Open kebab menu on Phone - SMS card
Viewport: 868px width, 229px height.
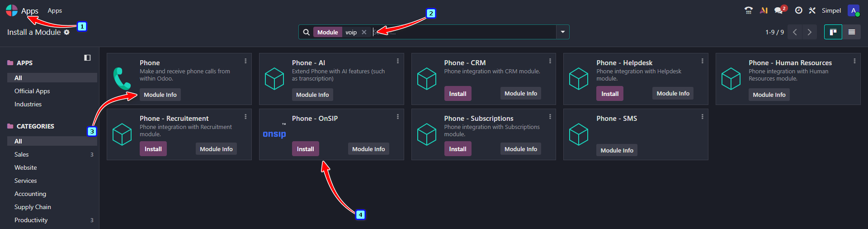[x=703, y=117]
